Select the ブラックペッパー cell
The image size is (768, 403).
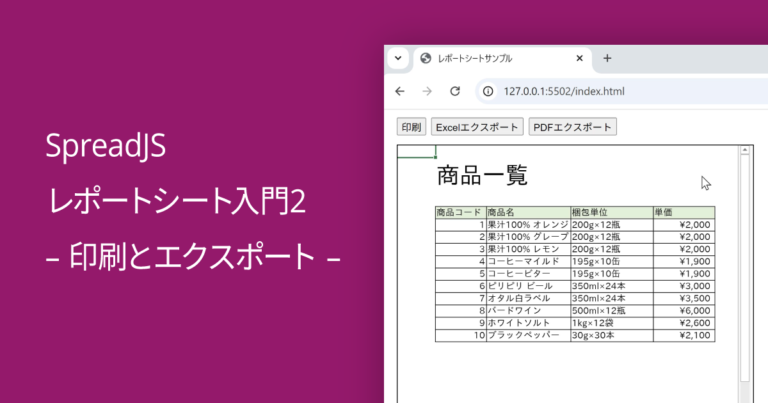[528, 335]
